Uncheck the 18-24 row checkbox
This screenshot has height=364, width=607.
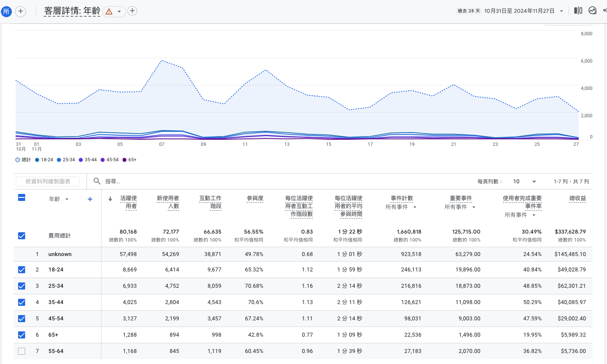[x=22, y=270]
